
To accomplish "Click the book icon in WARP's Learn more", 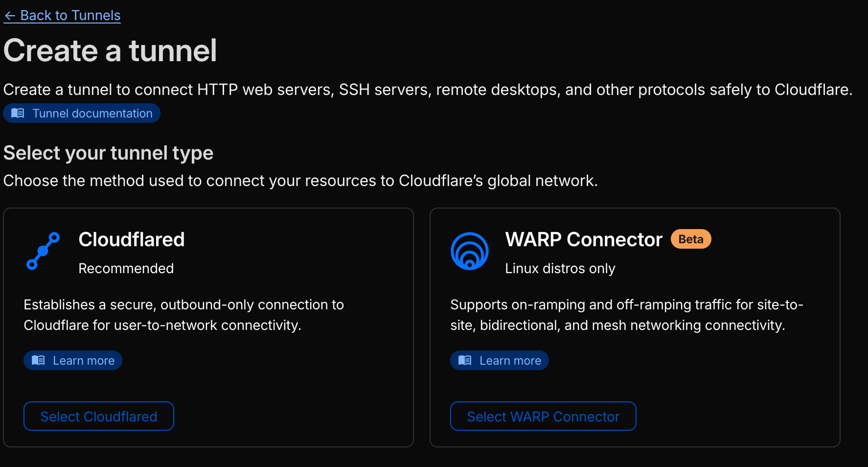I will pyautogui.click(x=465, y=360).
